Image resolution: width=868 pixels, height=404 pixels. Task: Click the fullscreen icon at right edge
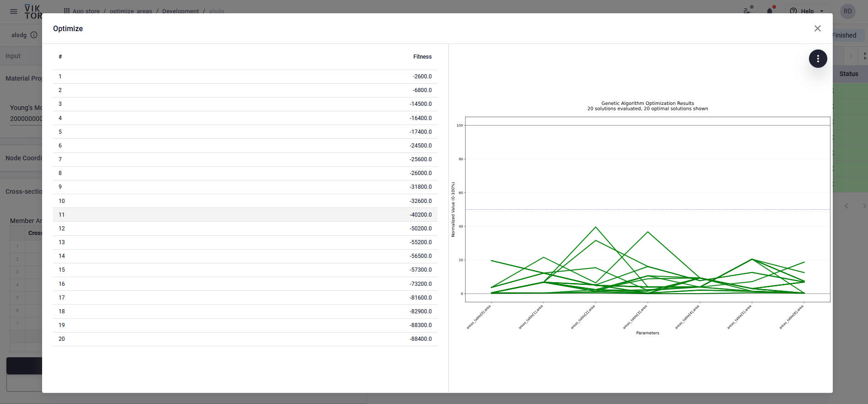click(865, 56)
